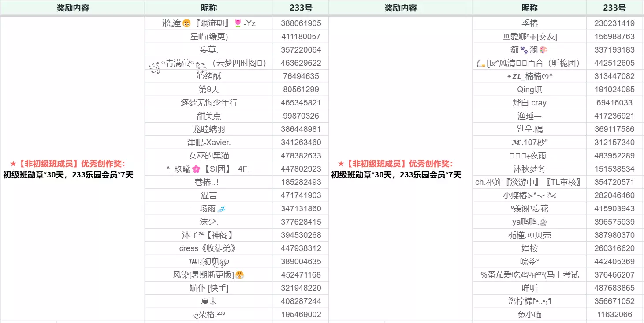
Task: Select the nickname "甜美点"
Action: point(209,116)
